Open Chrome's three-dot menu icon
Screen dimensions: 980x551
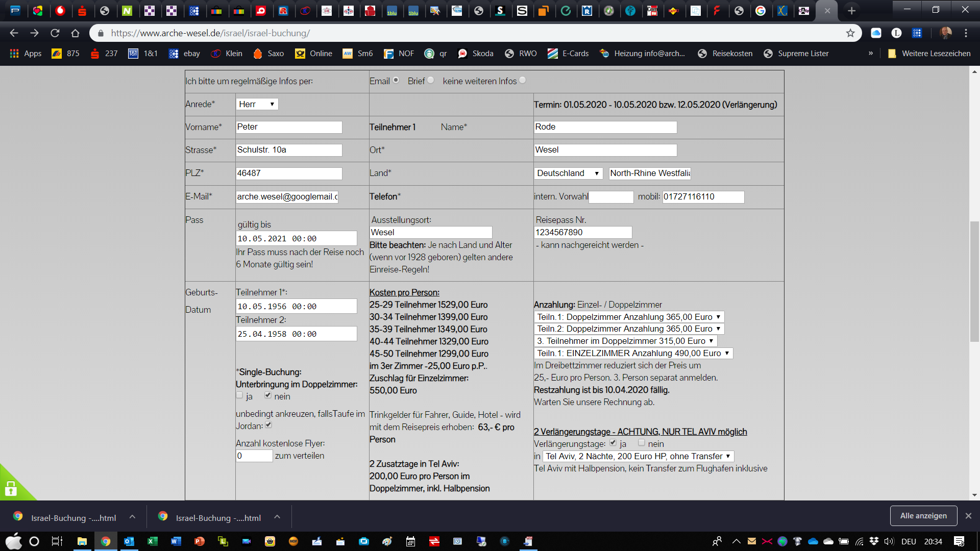coord(966,33)
